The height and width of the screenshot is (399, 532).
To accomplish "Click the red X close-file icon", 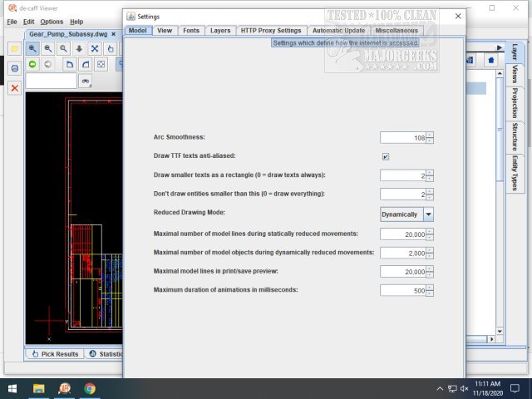I will coord(14,86).
